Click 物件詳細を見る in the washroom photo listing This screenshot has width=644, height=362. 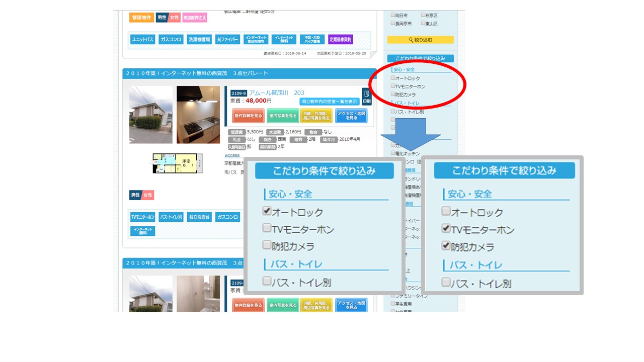coord(248,305)
